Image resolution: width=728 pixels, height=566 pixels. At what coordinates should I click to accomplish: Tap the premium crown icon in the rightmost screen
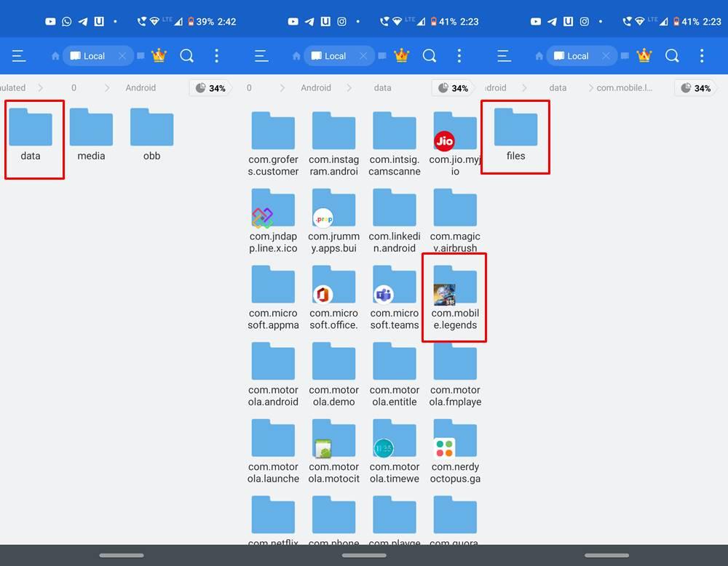point(644,56)
